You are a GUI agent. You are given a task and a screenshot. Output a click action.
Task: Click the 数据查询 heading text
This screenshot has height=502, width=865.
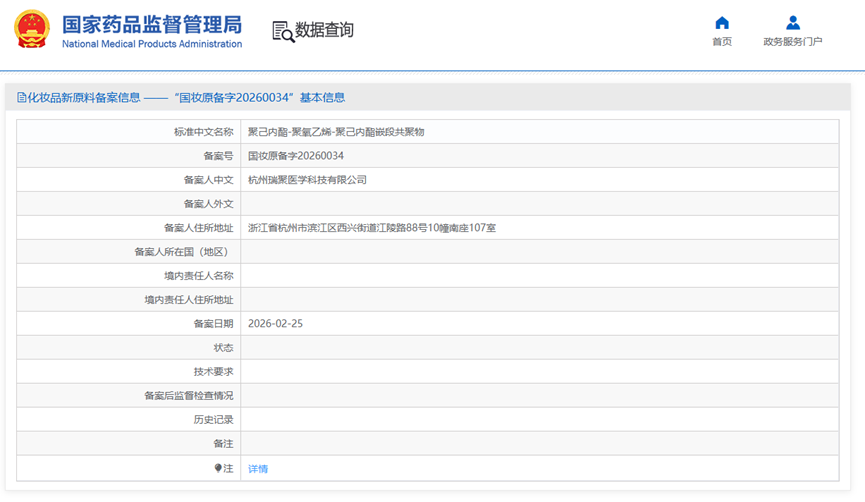pyautogui.click(x=325, y=31)
